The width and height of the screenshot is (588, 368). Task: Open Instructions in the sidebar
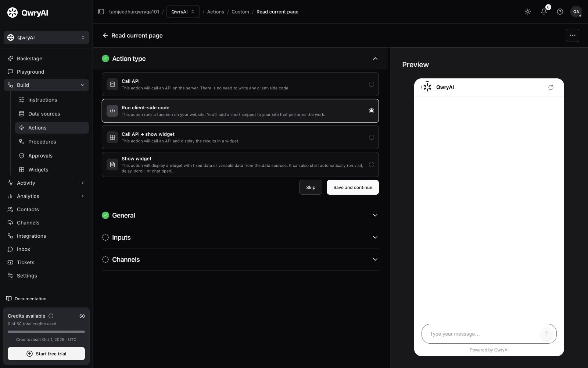[52, 100]
